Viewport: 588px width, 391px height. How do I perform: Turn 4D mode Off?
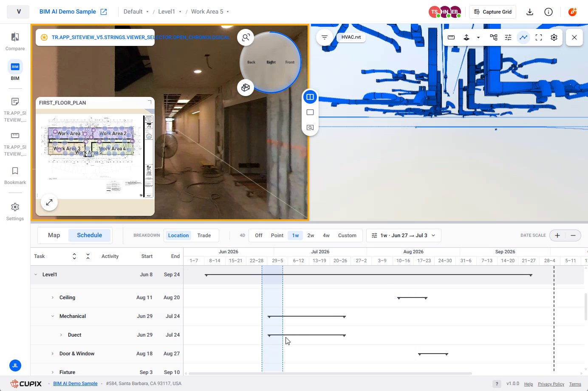point(258,235)
